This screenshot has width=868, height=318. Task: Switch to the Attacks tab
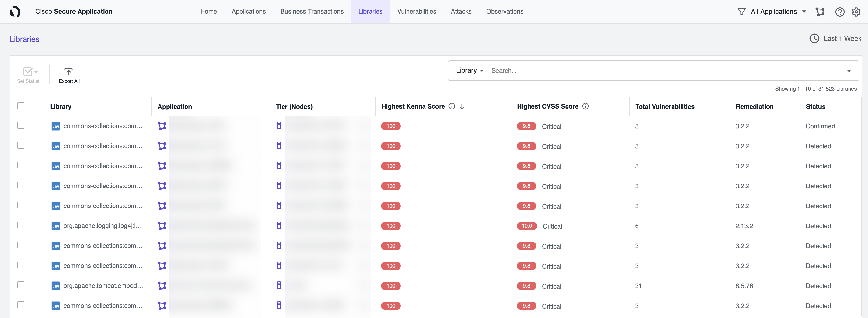(461, 11)
